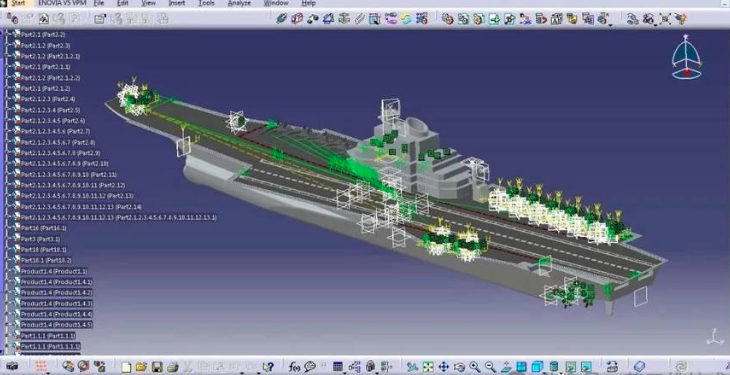Expand the Product1.4 (Product1.1) tree node
This screenshot has height=375, width=730.
point(8,271)
